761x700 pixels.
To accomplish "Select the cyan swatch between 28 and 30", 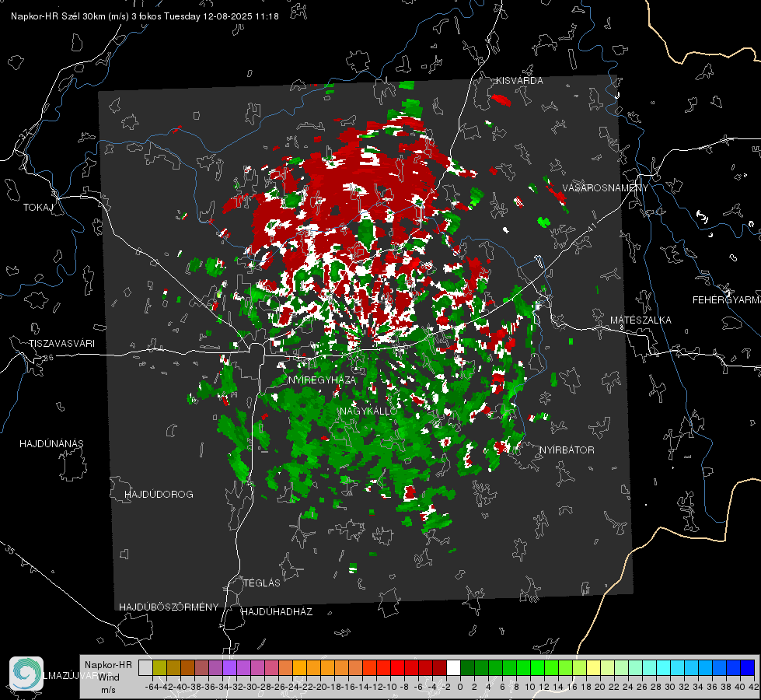I will [x=664, y=667].
